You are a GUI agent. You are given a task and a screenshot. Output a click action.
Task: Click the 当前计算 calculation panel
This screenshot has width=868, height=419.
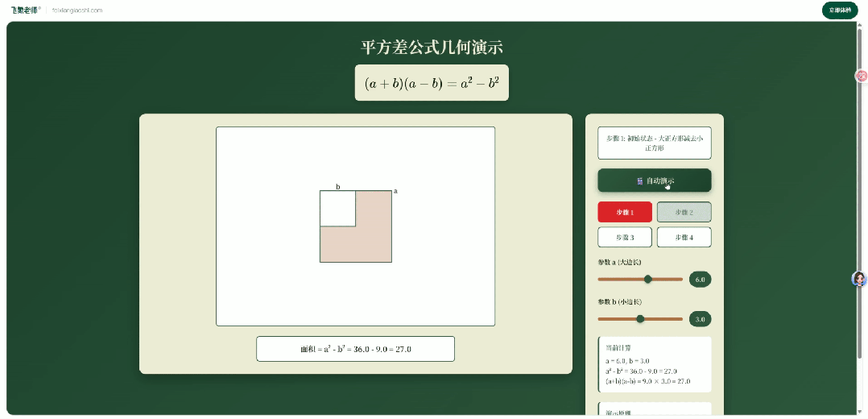pos(654,363)
